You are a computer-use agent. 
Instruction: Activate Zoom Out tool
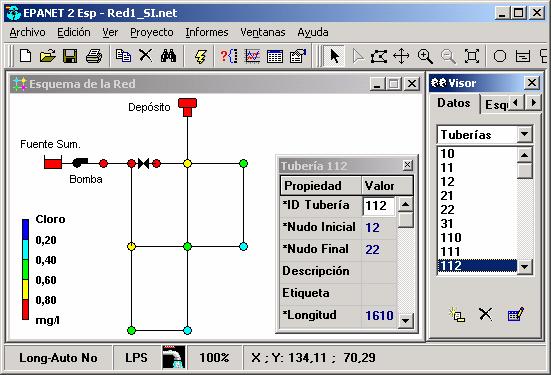(x=448, y=56)
